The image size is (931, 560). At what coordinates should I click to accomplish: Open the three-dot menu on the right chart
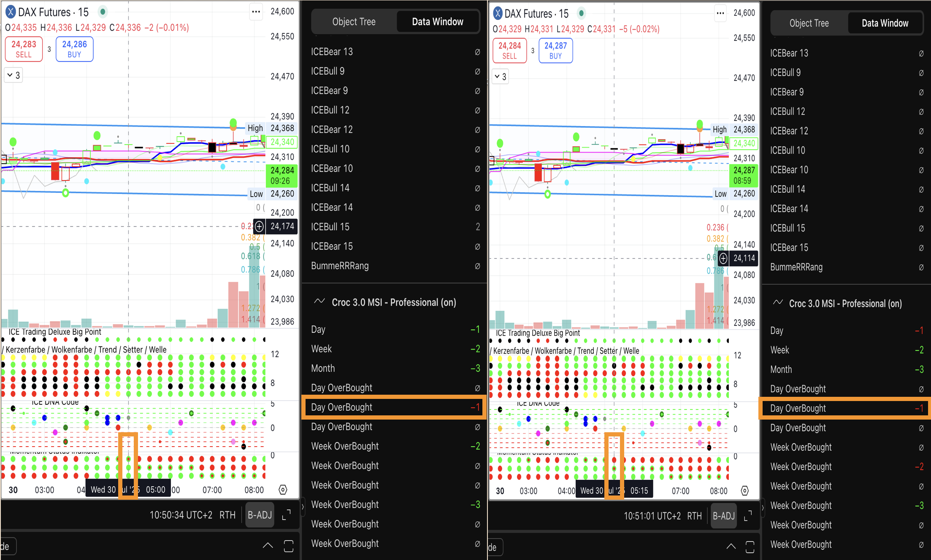click(x=720, y=13)
